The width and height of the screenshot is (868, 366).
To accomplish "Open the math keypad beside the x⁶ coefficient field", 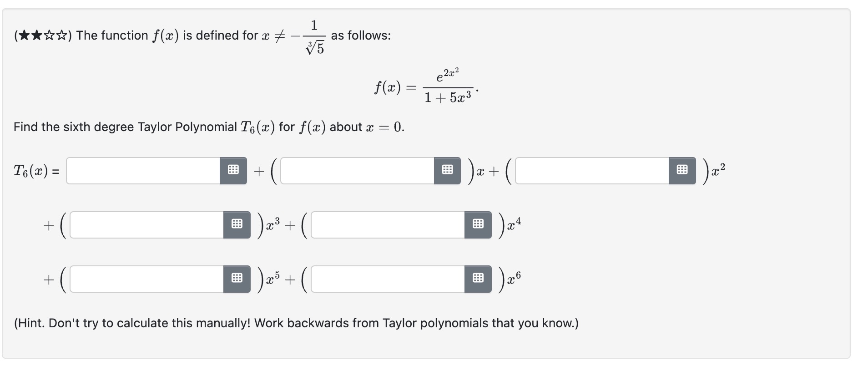I will (x=477, y=279).
